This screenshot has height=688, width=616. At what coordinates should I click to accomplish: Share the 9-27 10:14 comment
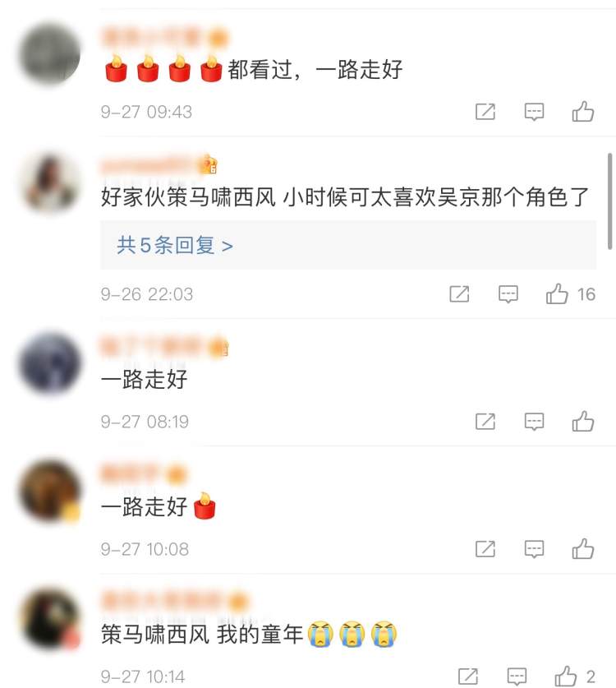468,676
